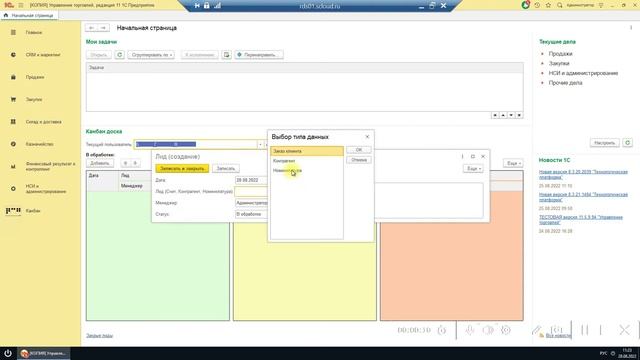Switch to 1C app on taskbar
This screenshot has width=640, height=360.
coord(44,353)
